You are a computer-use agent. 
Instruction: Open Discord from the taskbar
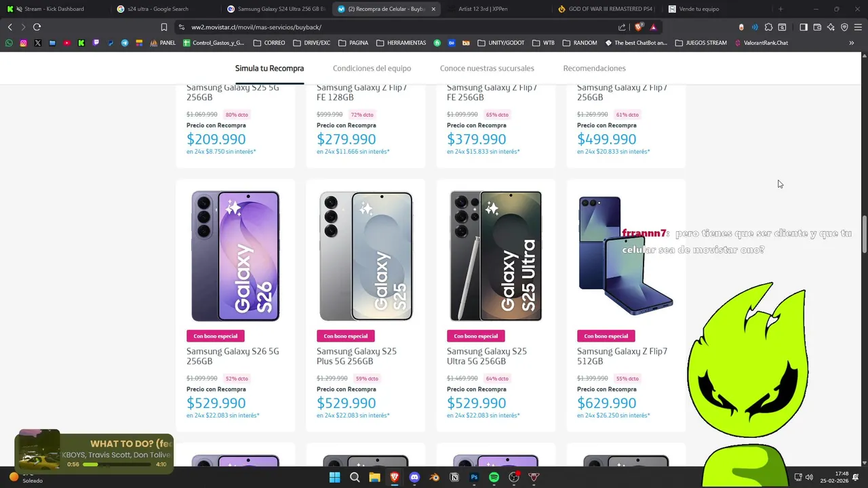414,477
